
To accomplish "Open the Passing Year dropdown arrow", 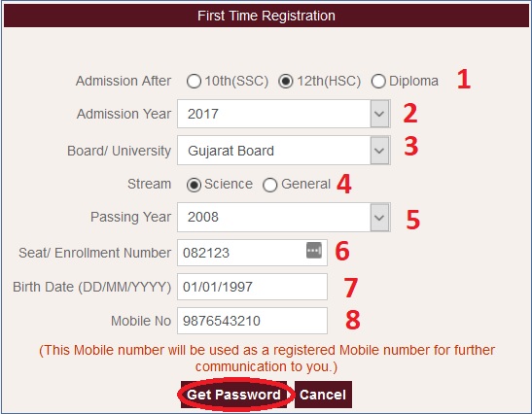I will [379, 218].
